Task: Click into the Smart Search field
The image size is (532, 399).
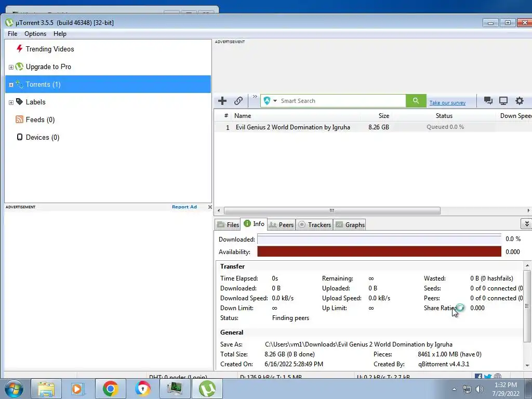Action: click(342, 101)
